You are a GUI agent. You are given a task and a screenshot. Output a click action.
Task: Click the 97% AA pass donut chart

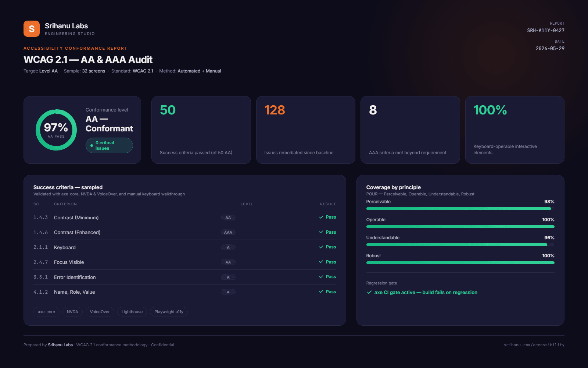coord(56,130)
